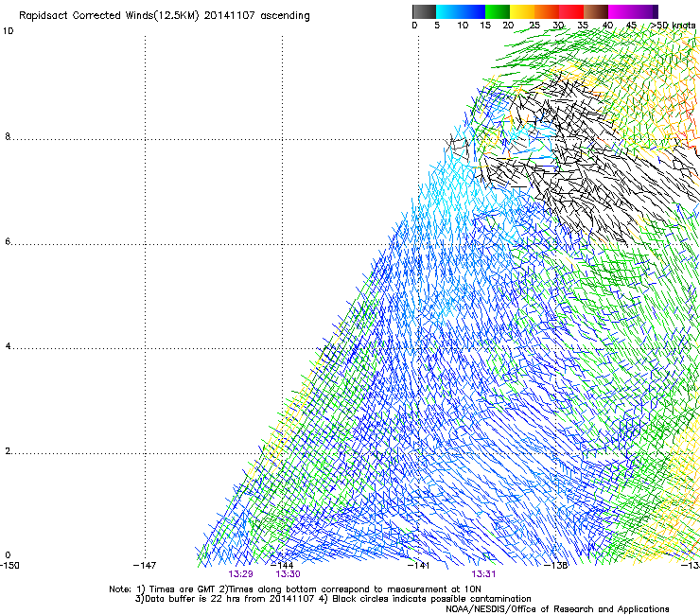Click the latitude axis label 8
The width and height of the screenshot is (700, 615).
click(x=8, y=136)
